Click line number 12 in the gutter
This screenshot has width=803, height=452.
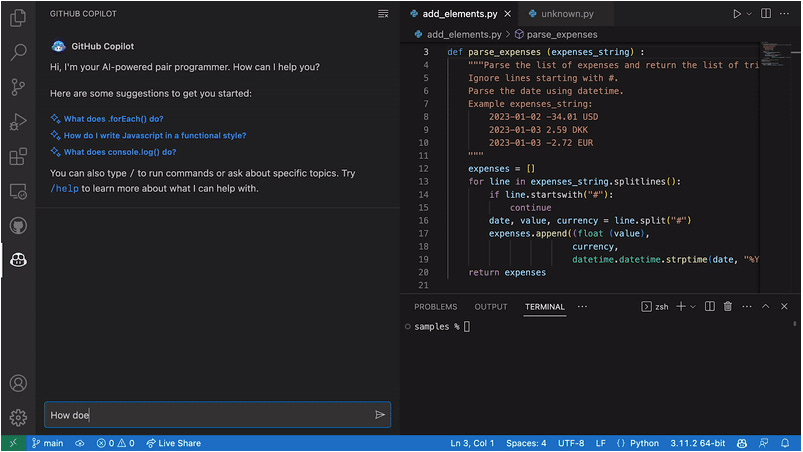click(423, 168)
